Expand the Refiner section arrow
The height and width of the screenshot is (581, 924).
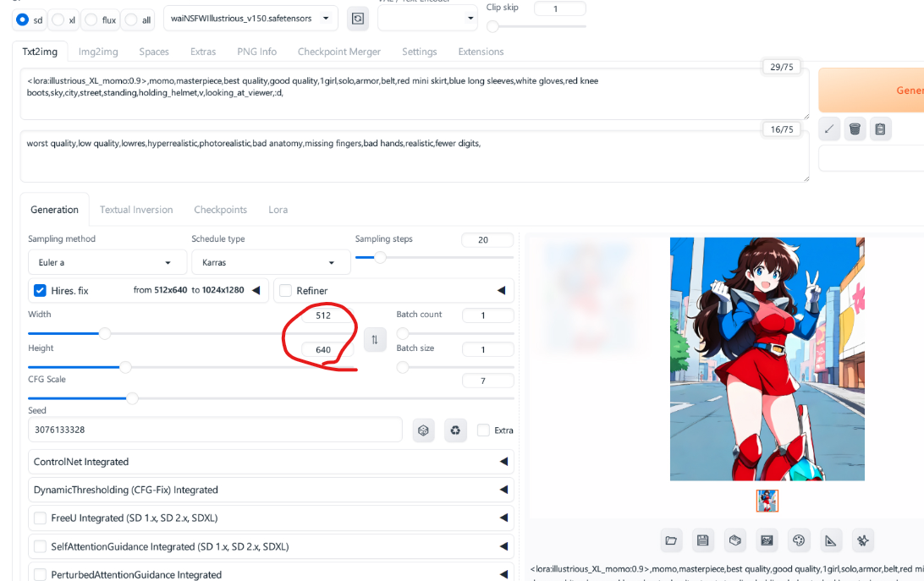click(502, 290)
